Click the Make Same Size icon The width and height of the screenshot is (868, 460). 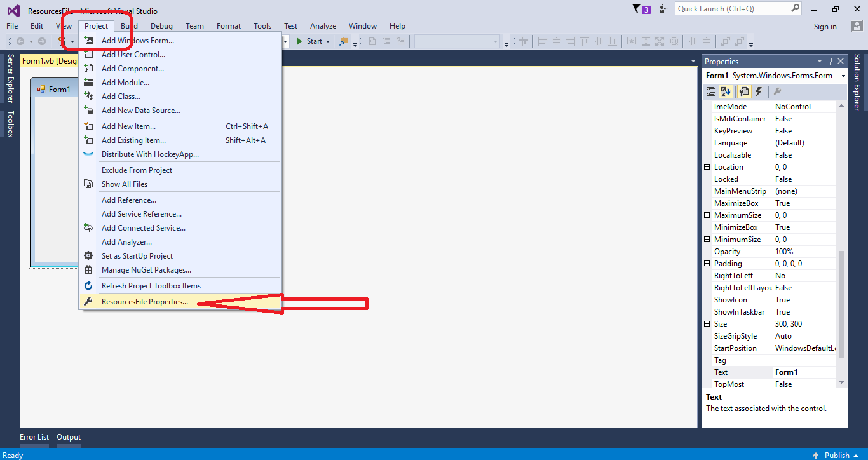click(x=660, y=41)
